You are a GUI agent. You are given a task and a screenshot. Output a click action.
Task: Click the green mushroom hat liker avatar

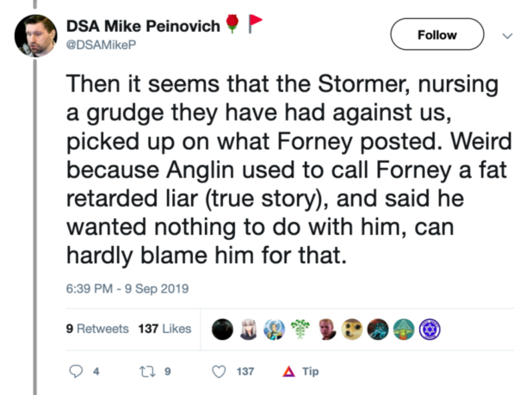point(404,330)
